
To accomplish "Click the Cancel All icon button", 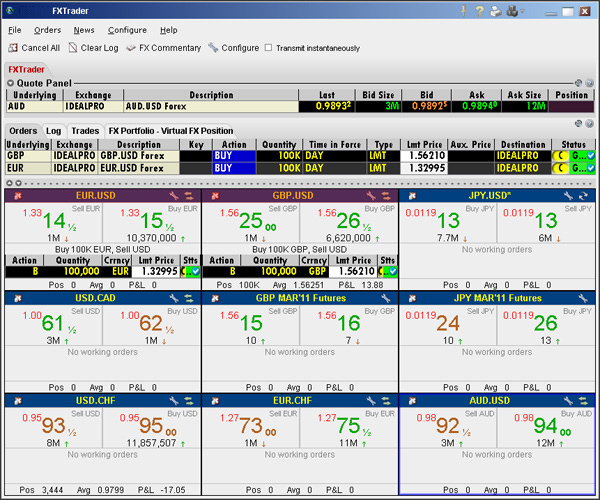I will pos(34,48).
